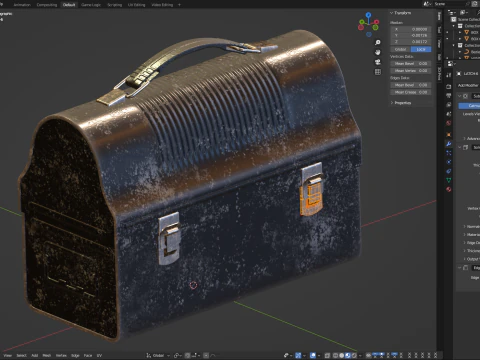The image size is (480, 360).
Task: Open the Global transform orientation dropdown
Action: pos(158,355)
